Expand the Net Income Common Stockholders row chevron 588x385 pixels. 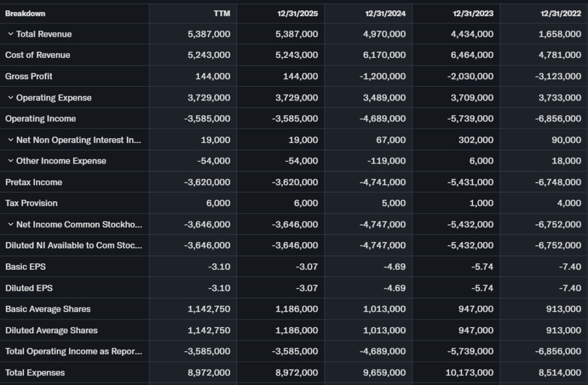tap(10, 224)
